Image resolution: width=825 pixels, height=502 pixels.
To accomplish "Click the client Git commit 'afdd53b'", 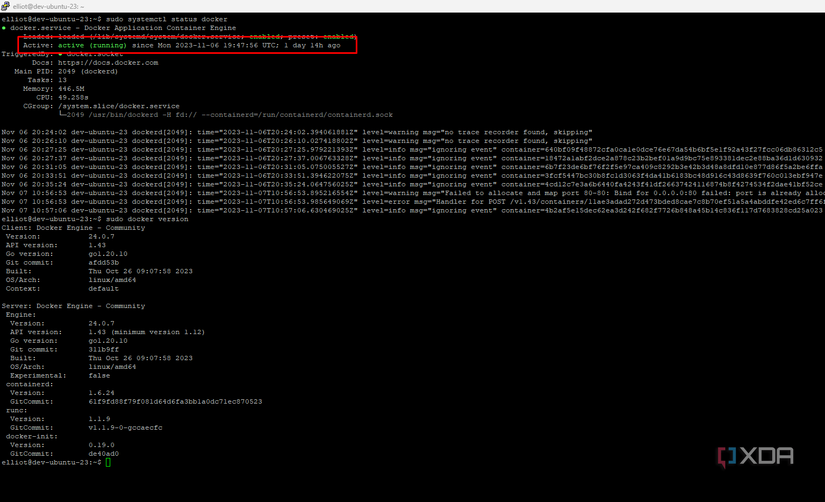I will [x=104, y=263].
